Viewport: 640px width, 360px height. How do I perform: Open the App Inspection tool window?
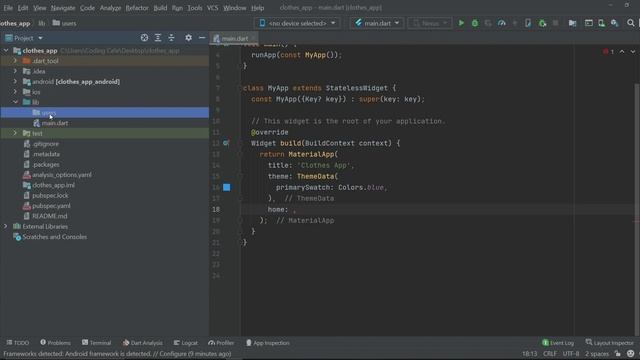click(x=268, y=343)
